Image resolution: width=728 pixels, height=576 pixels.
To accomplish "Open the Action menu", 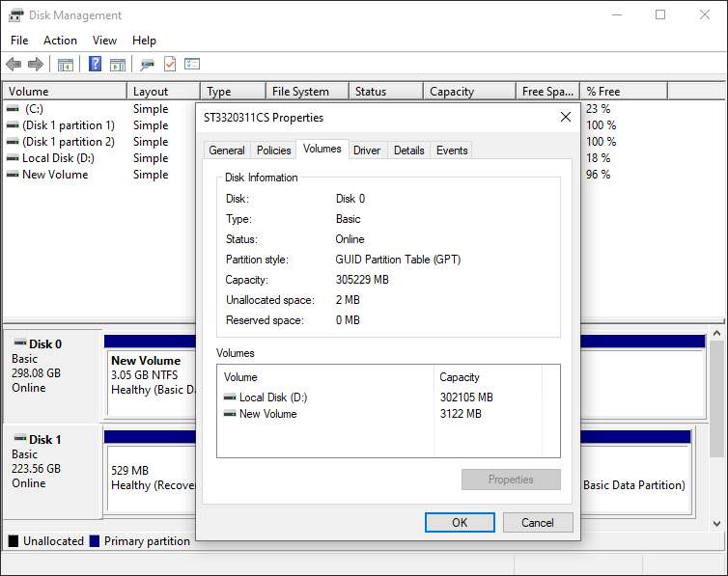I will pyautogui.click(x=60, y=41).
